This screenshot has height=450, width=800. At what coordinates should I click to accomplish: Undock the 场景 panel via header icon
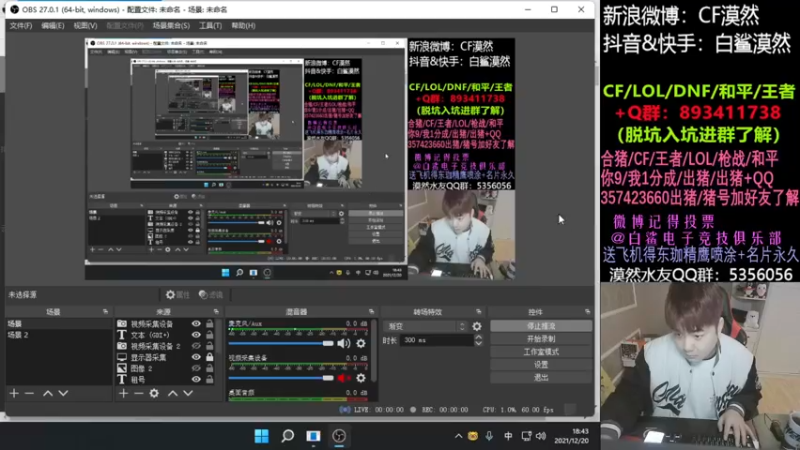pos(105,311)
